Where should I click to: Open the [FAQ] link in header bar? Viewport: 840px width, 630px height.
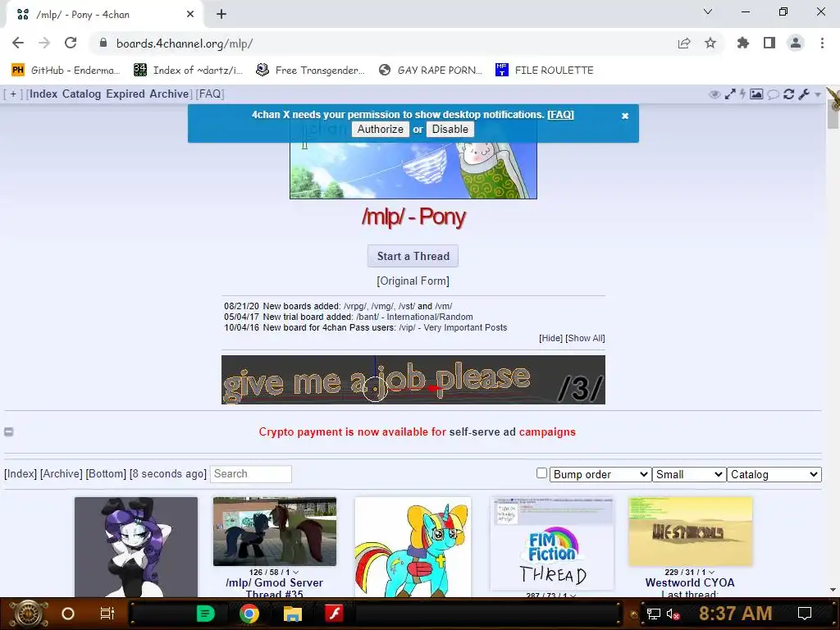pyautogui.click(x=210, y=94)
